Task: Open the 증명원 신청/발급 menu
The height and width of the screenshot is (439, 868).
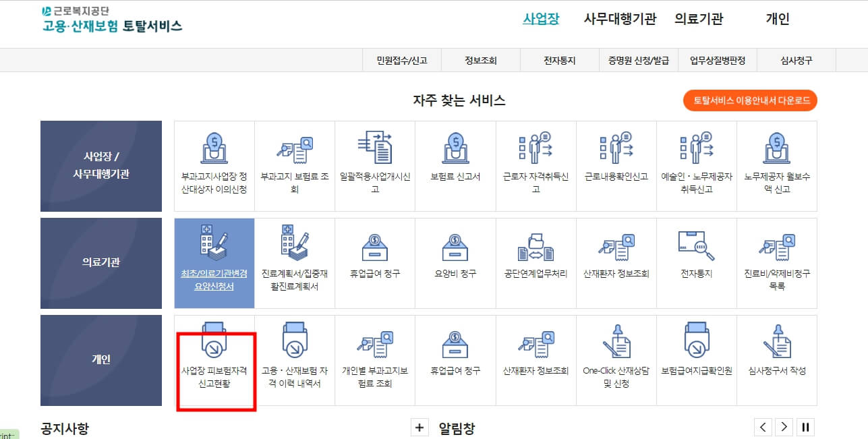Action: pos(639,60)
